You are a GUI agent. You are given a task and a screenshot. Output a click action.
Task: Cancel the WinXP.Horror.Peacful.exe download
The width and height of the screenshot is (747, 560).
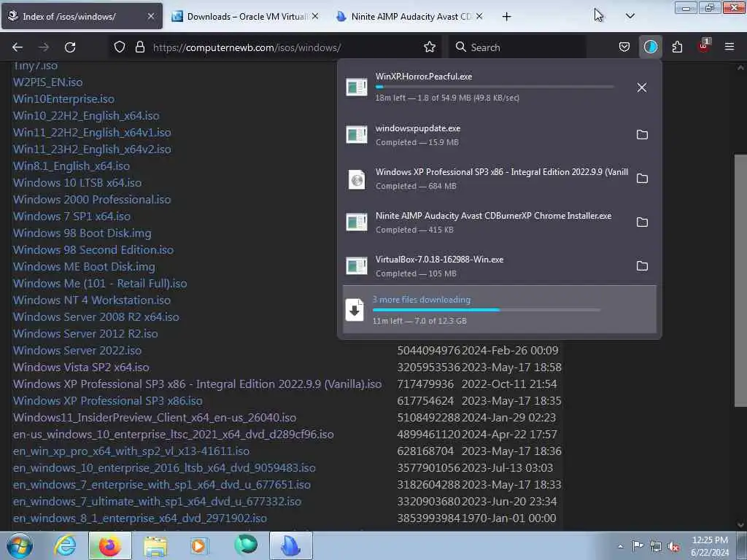pos(642,87)
